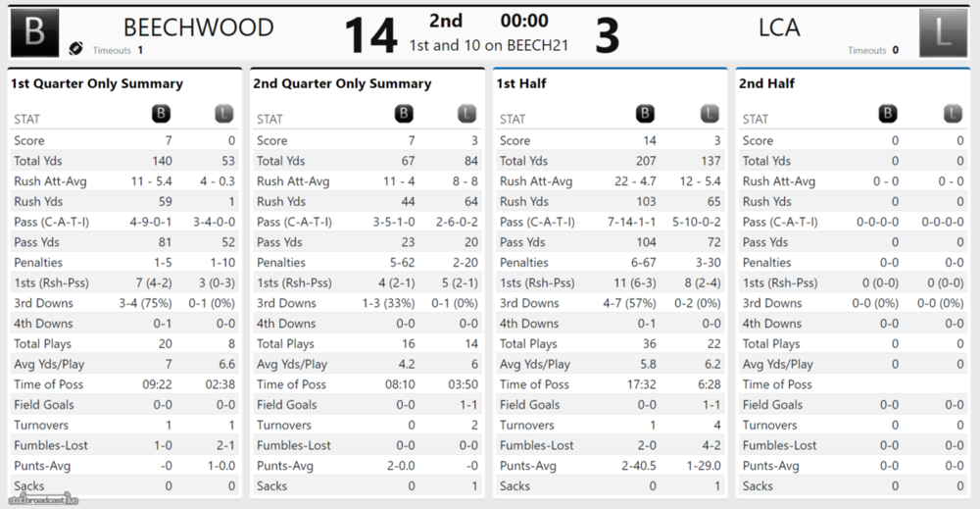Open the 2nd Half panel title

coord(767,83)
